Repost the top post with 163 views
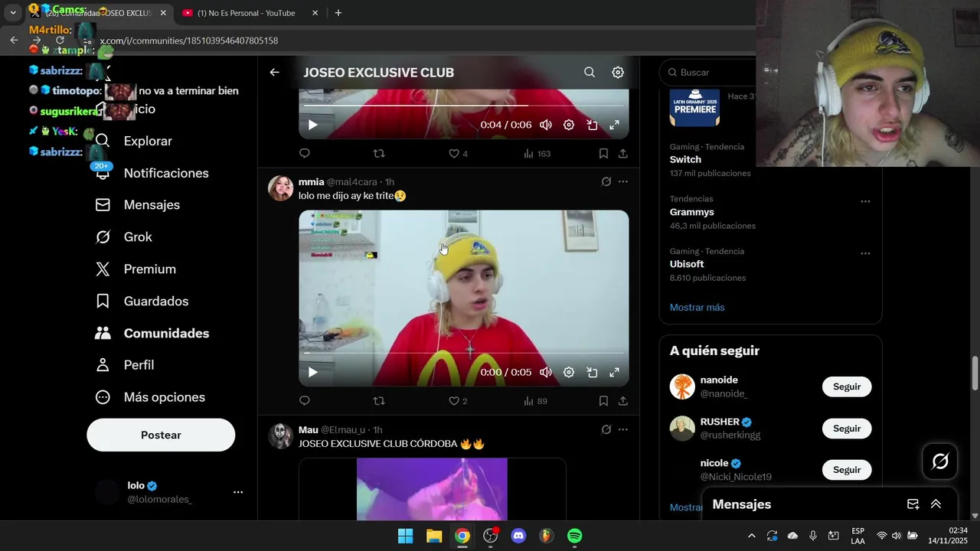Screen dimensions: 980x551 379,154
